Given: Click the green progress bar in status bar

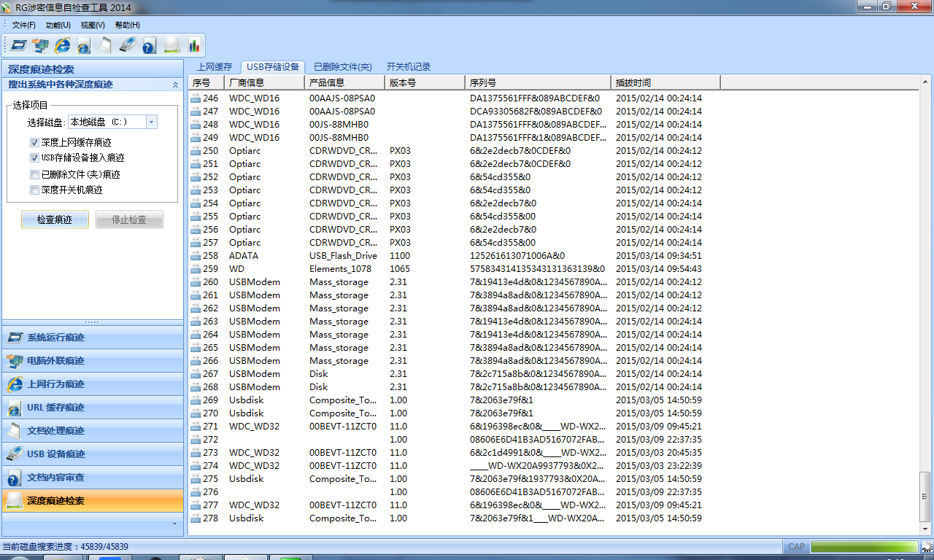Looking at the screenshot, I should [x=864, y=547].
